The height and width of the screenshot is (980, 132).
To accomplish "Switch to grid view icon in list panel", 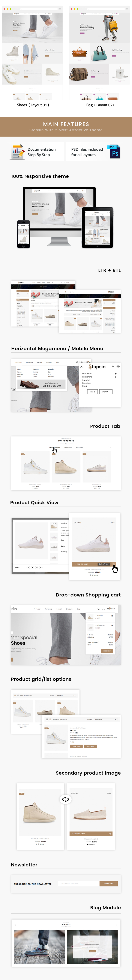I will tap(47, 719).
